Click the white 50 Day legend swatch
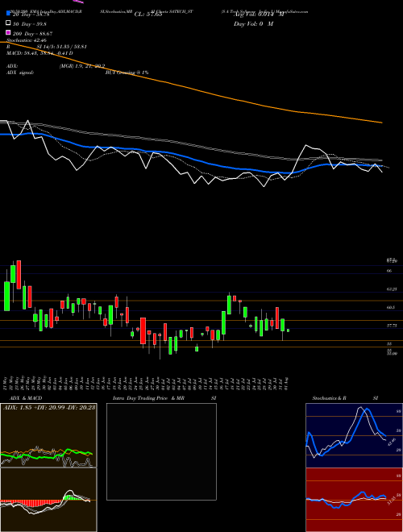The height and width of the screenshot is (532, 403). click(x=8, y=23)
